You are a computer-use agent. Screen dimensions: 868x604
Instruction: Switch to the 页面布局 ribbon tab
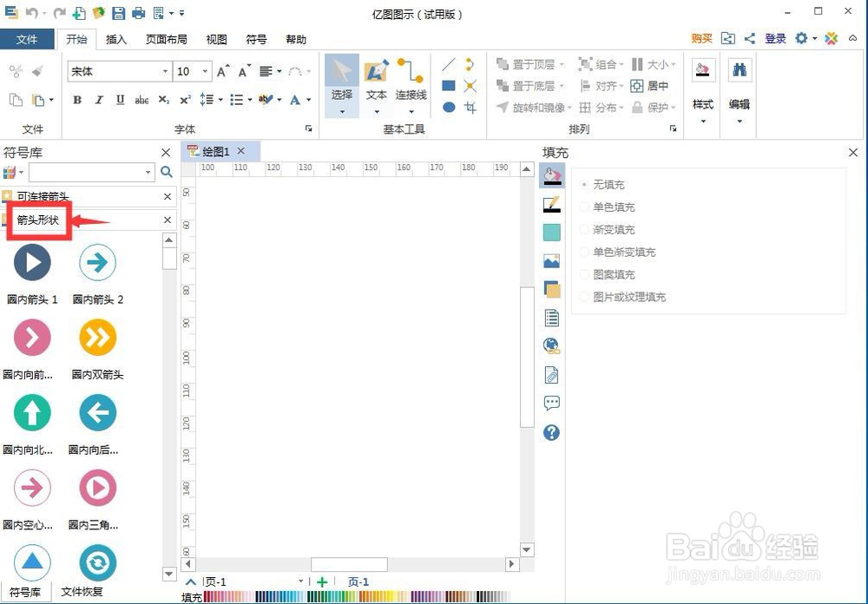tap(166, 39)
